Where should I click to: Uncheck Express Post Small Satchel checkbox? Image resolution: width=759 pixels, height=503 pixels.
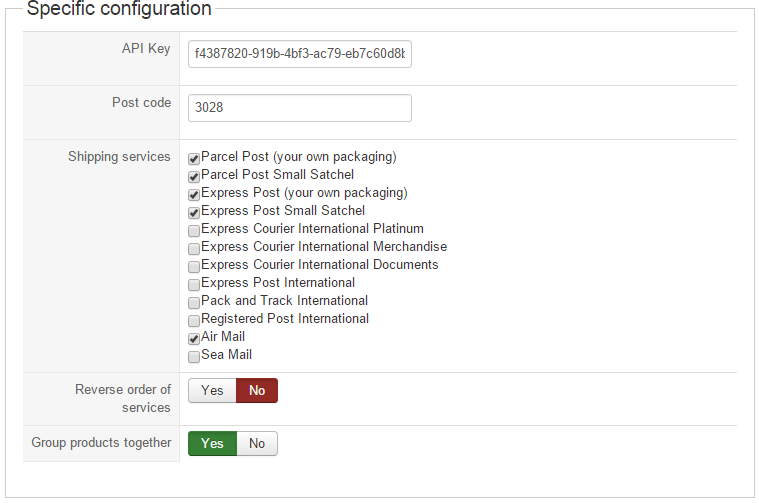(x=194, y=212)
